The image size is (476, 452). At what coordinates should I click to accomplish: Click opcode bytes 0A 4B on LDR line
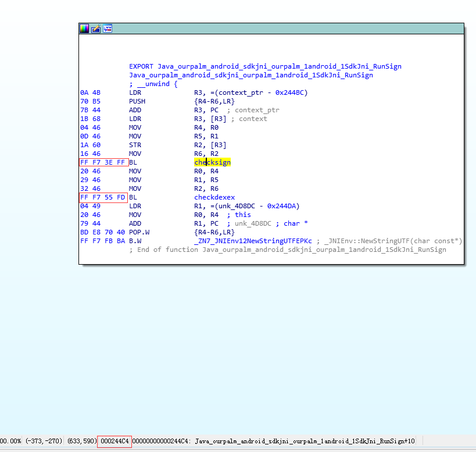click(x=90, y=92)
